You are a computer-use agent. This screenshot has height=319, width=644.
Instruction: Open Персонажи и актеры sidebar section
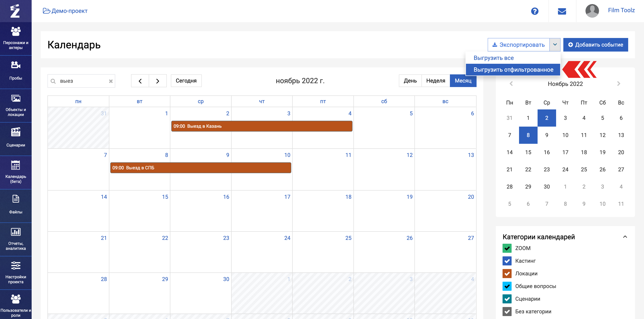[16, 38]
